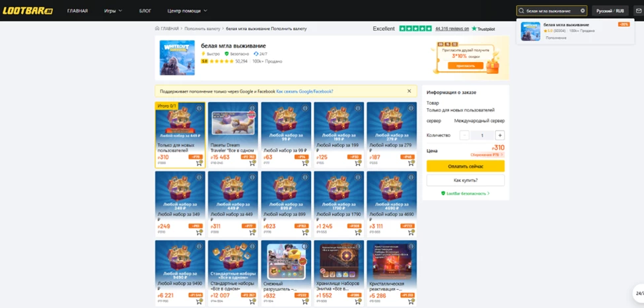Image resolution: width=644 pixels, height=308 pixels.
Task: Add 'Любой набор за 4690' to cart
Action: tap(411, 231)
